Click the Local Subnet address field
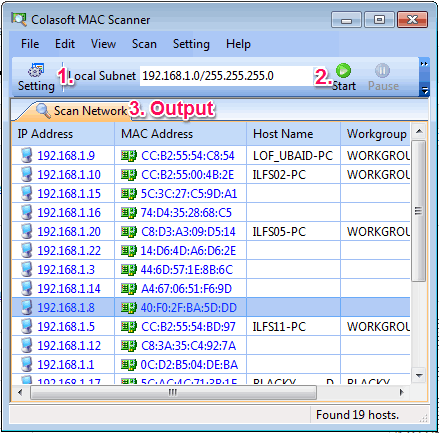The height and width of the screenshot is (433, 439). coord(226,76)
